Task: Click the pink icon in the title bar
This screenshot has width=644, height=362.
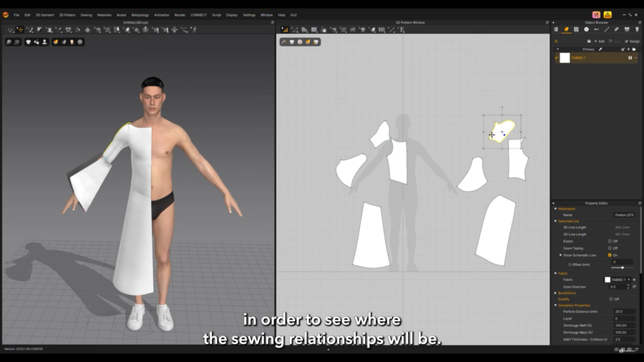Action: (596, 14)
